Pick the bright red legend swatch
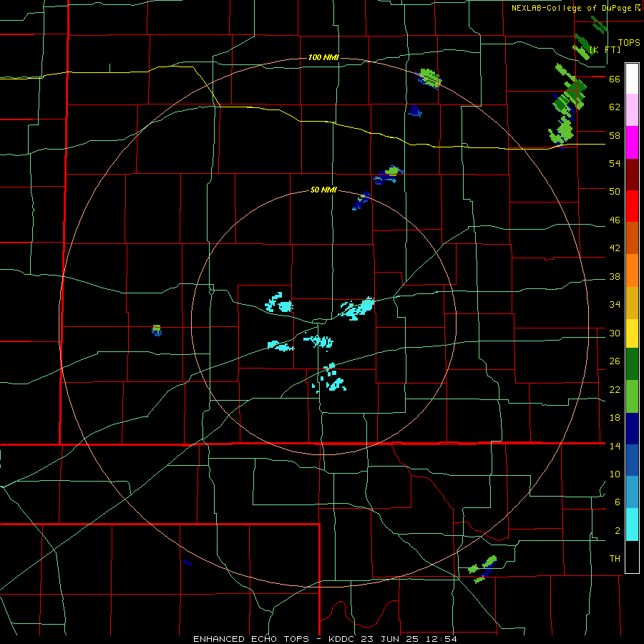The height and width of the screenshot is (644, 644). click(x=632, y=206)
